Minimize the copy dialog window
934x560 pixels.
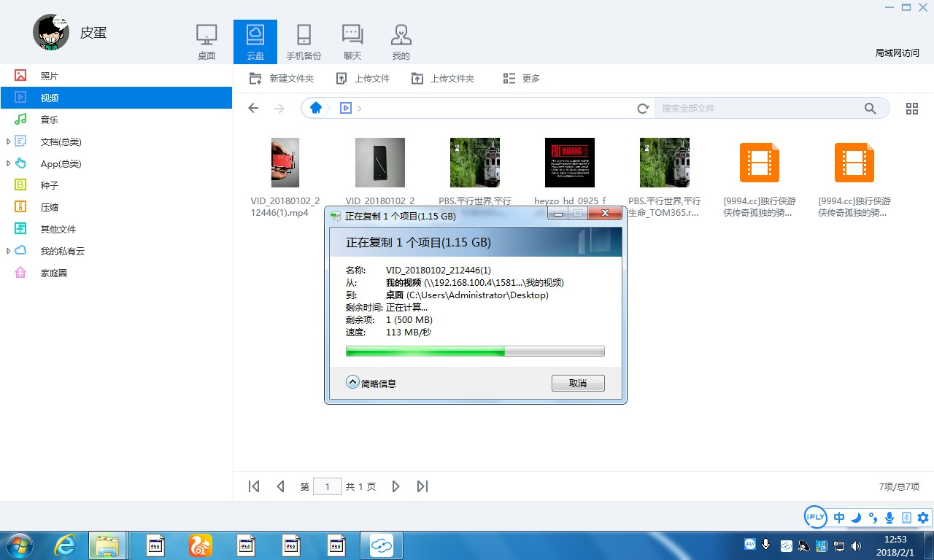click(558, 214)
